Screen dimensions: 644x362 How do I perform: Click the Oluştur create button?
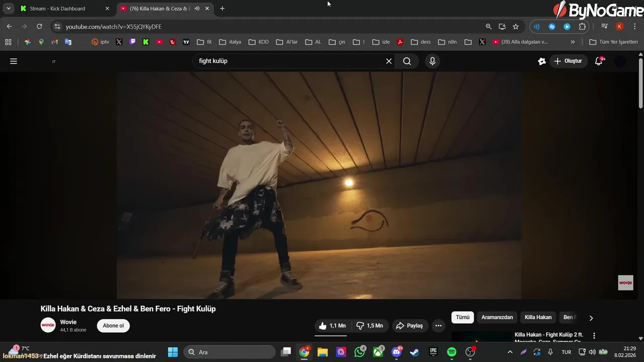pos(568,61)
